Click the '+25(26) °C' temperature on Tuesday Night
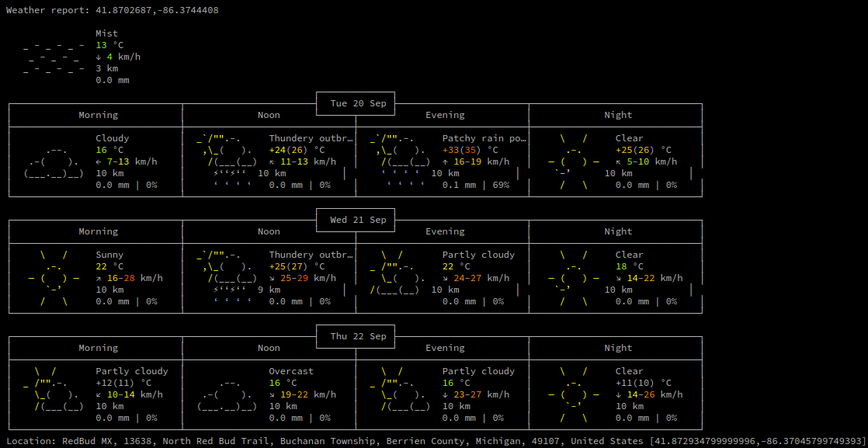Screen dimensions: 868x448 point(644,150)
